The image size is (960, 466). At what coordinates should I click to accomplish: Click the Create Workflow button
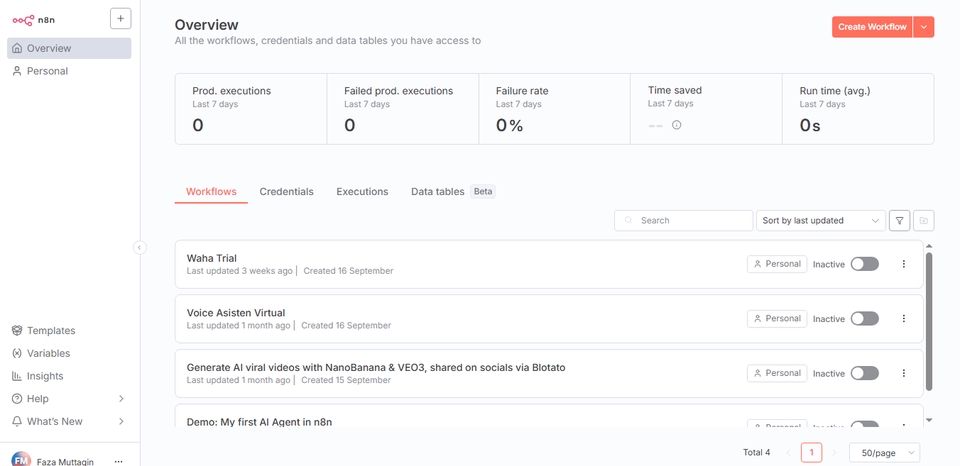click(872, 27)
